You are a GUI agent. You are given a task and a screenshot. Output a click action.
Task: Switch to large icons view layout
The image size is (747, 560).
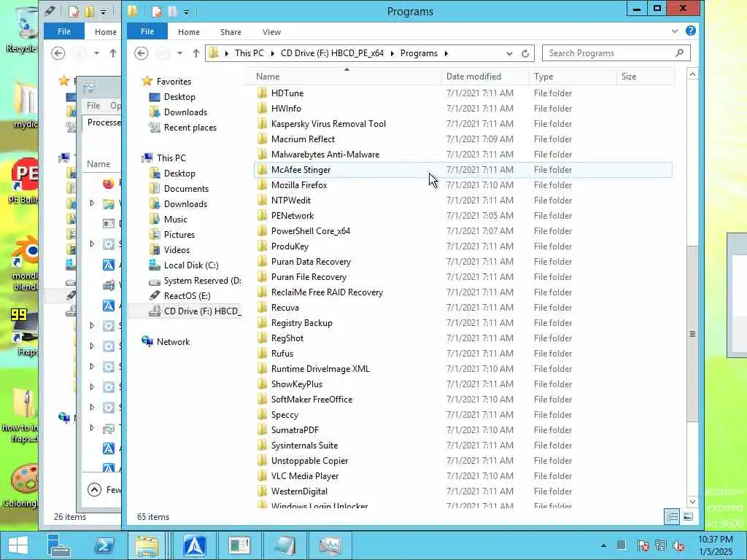[x=687, y=517]
